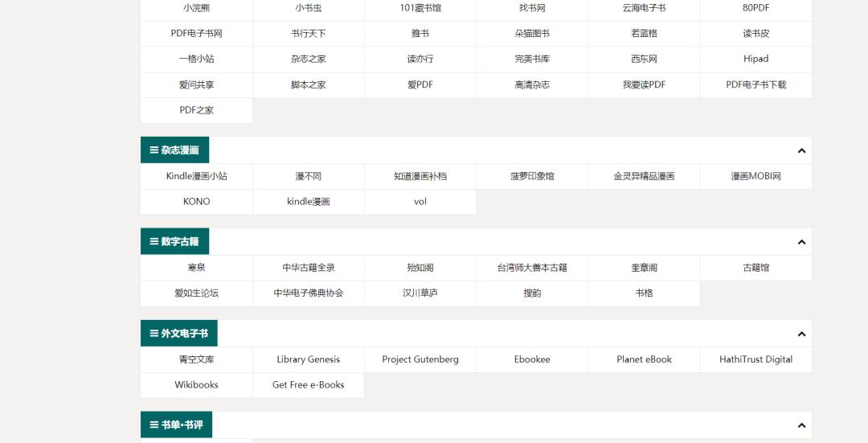Screen dimensions: 868x443
Task: Open 脚本之家 link
Action: 309,84
